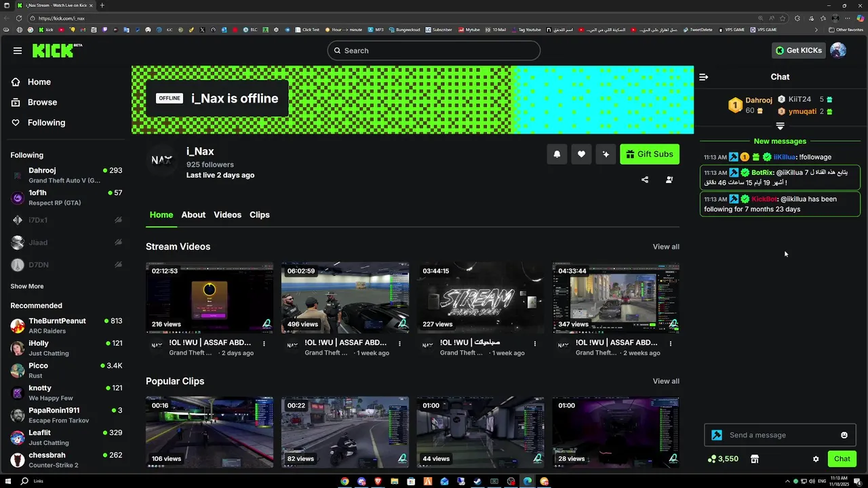View all Stream Videos
The height and width of the screenshot is (488, 868).
click(666, 247)
